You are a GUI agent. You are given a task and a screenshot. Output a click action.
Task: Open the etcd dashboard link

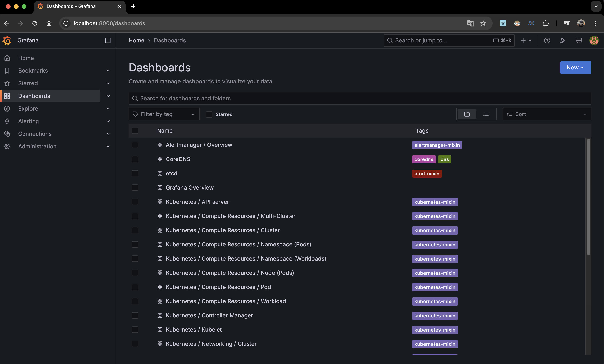[x=172, y=173]
